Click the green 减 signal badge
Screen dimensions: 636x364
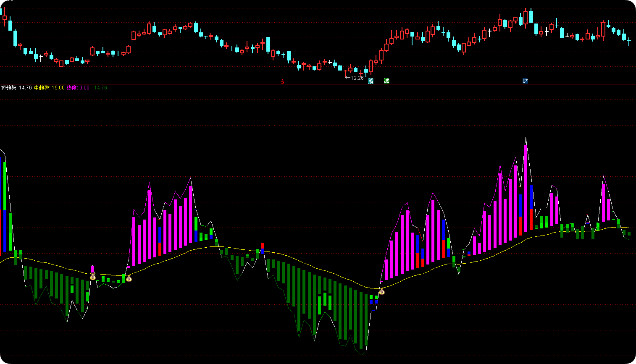(386, 81)
